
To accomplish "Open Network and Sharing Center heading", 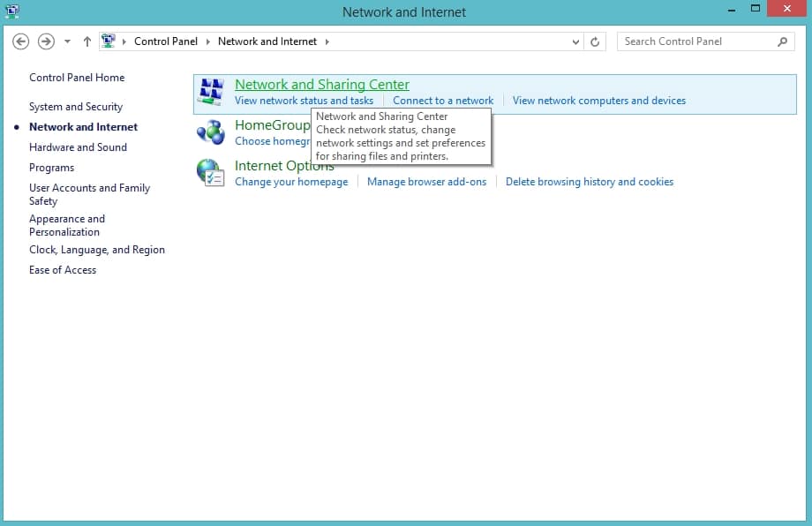I will tap(321, 85).
